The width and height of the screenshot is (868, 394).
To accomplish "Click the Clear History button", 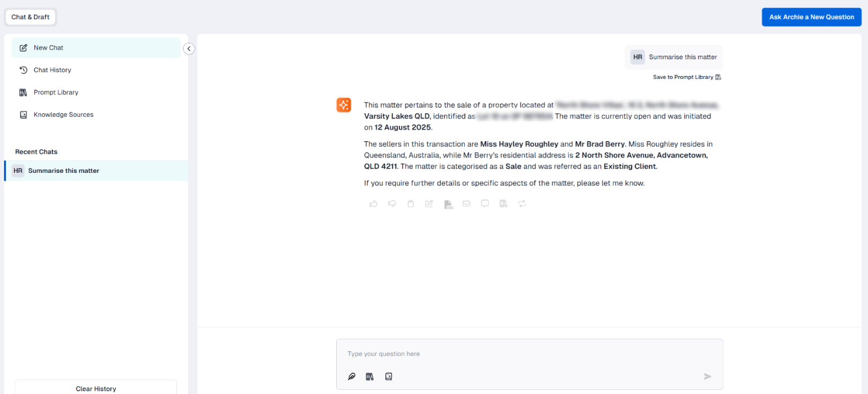I will (x=96, y=387).
